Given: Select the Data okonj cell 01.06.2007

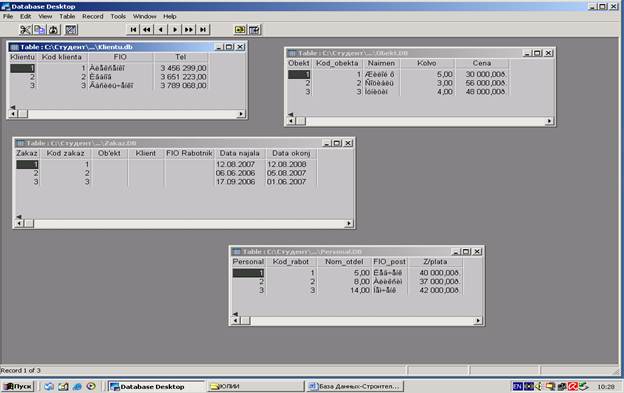Looking at the screenshot, I should point(291,182).
